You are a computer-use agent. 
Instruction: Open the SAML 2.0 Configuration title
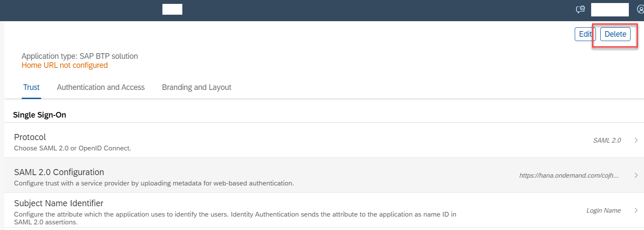click(x=59, y=172)
